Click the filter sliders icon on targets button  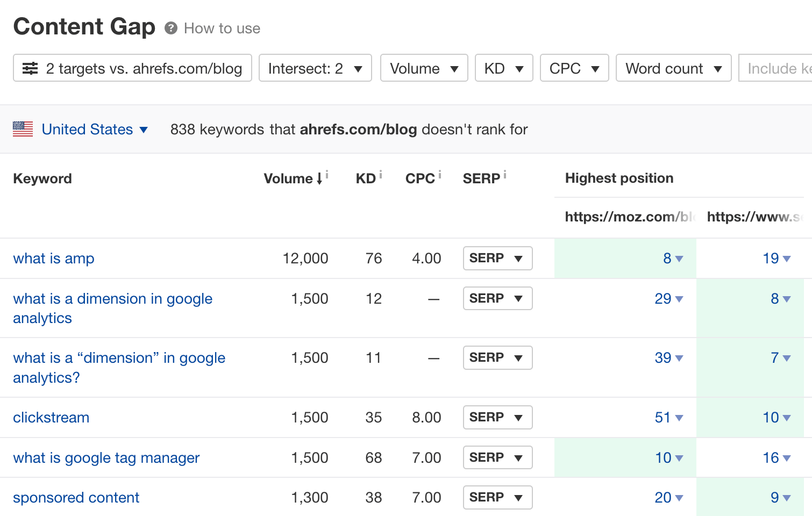(x=30, y=68)
